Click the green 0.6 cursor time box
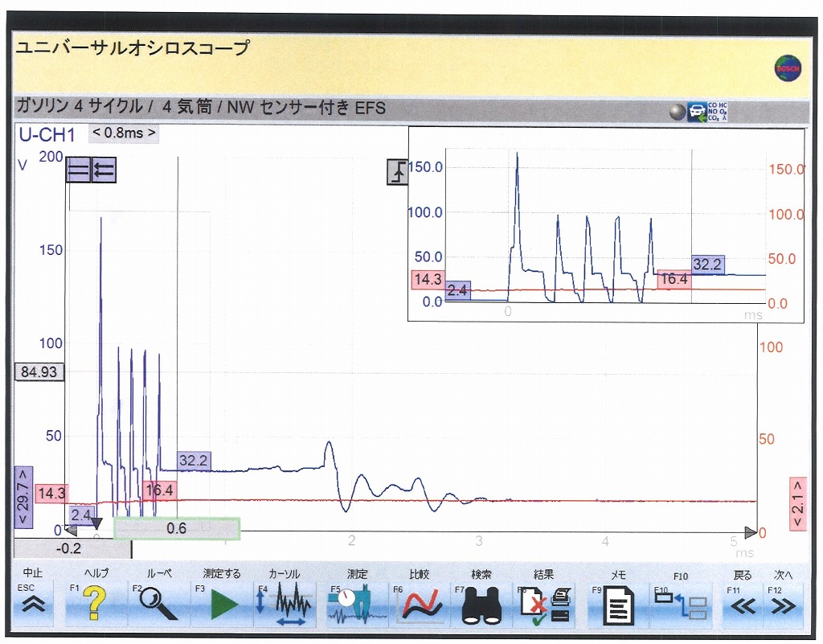 (x=177, y=528)
